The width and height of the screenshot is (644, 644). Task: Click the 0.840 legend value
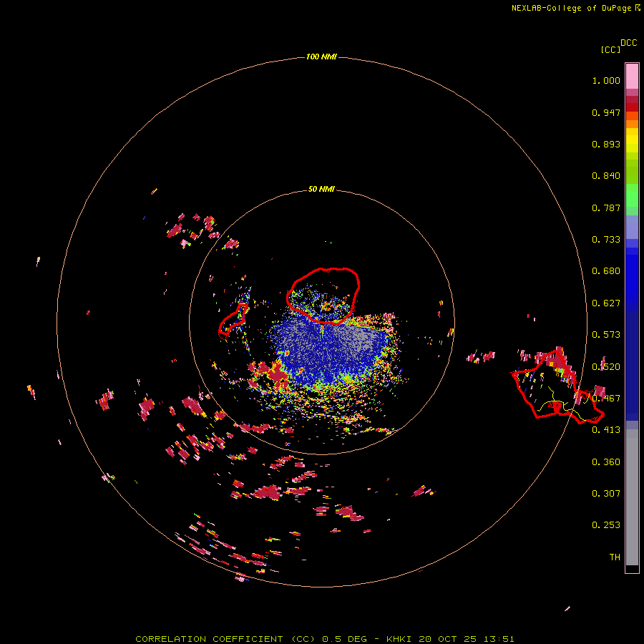pyautogui.click(x=606, y=176)
